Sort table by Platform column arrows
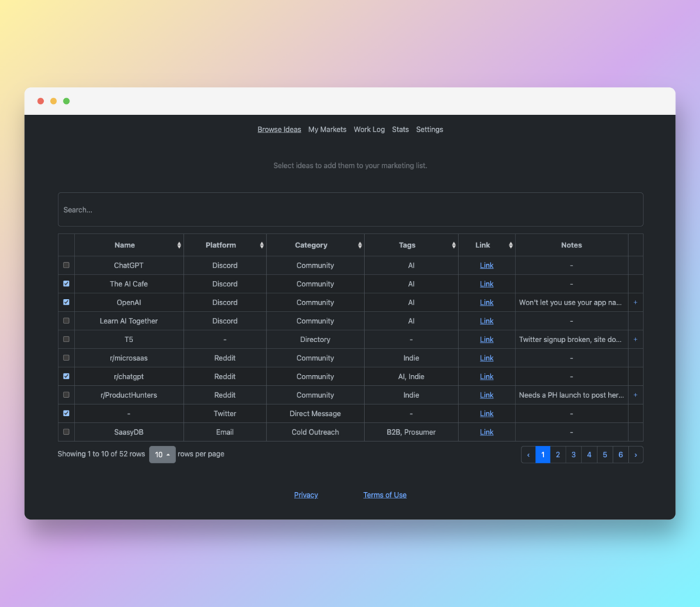 [262, 245]
